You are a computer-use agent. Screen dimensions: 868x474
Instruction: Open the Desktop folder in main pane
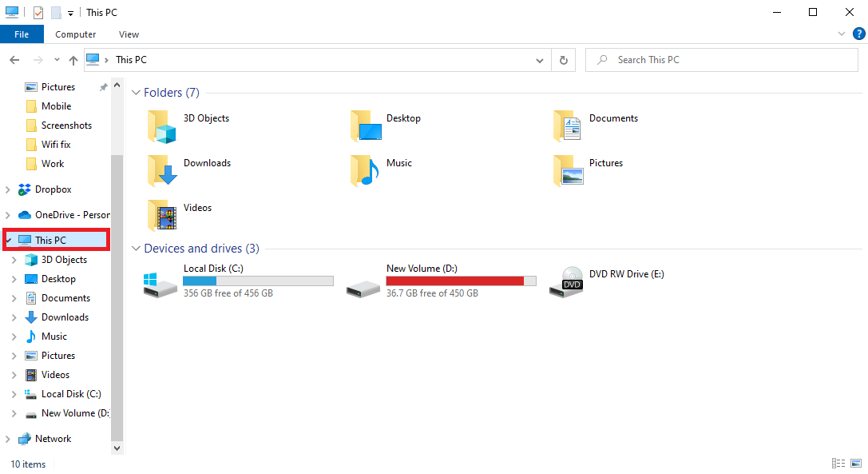coord(366,125)
